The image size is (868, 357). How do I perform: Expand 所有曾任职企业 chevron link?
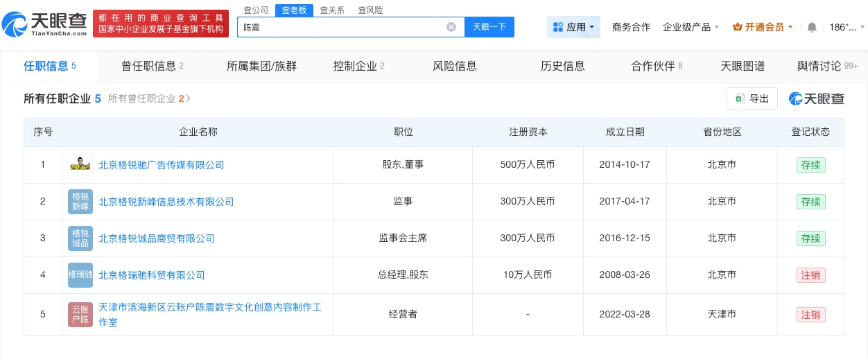coord(149,98)
